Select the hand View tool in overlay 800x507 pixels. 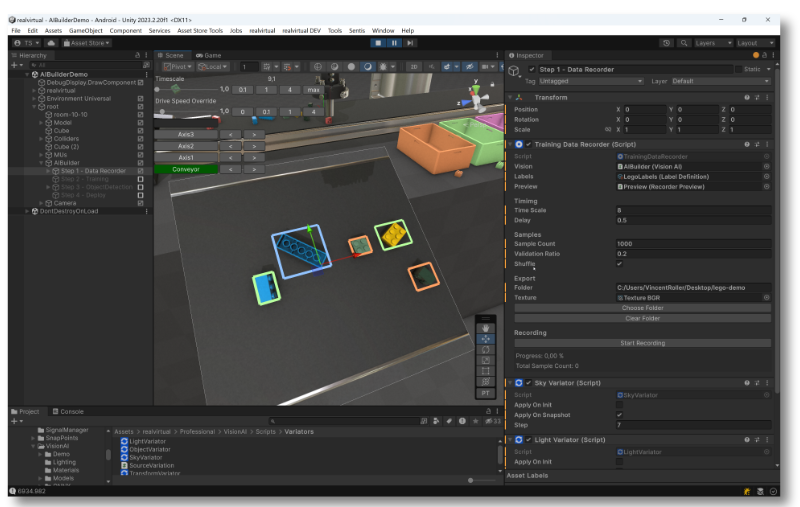[485, 327]
